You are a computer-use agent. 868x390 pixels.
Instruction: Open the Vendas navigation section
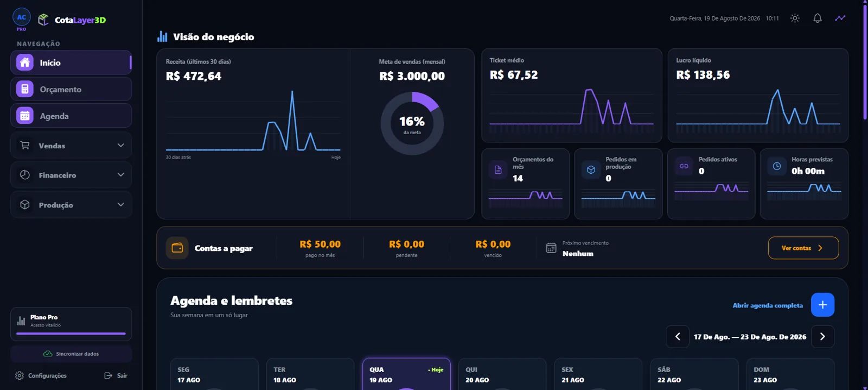(71, 146)
